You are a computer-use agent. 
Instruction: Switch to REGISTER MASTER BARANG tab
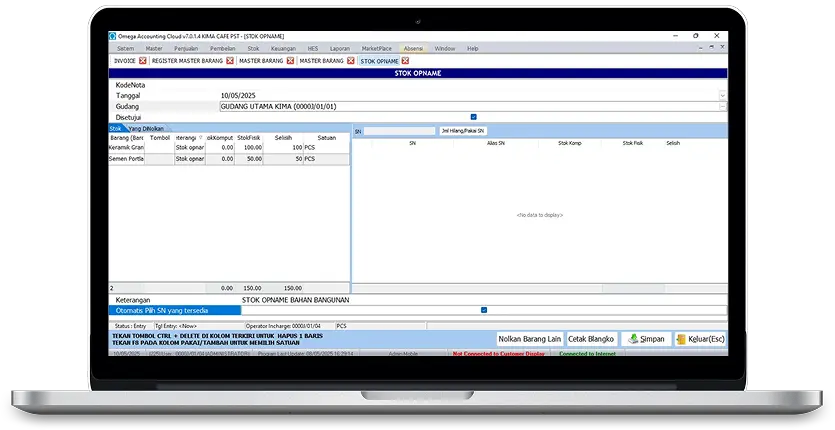[187, 61]
